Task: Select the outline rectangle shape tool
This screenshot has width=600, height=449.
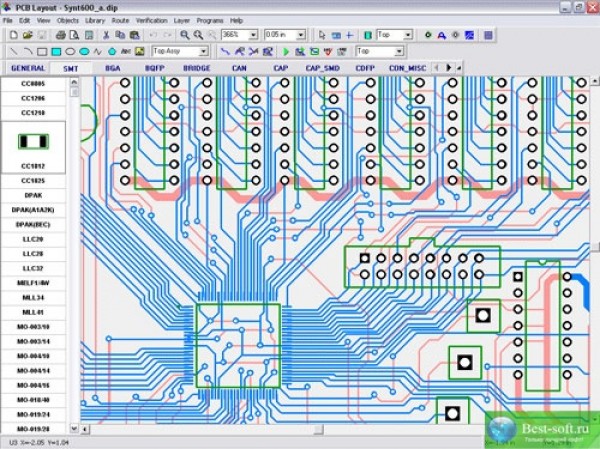Action: point(42,51)
